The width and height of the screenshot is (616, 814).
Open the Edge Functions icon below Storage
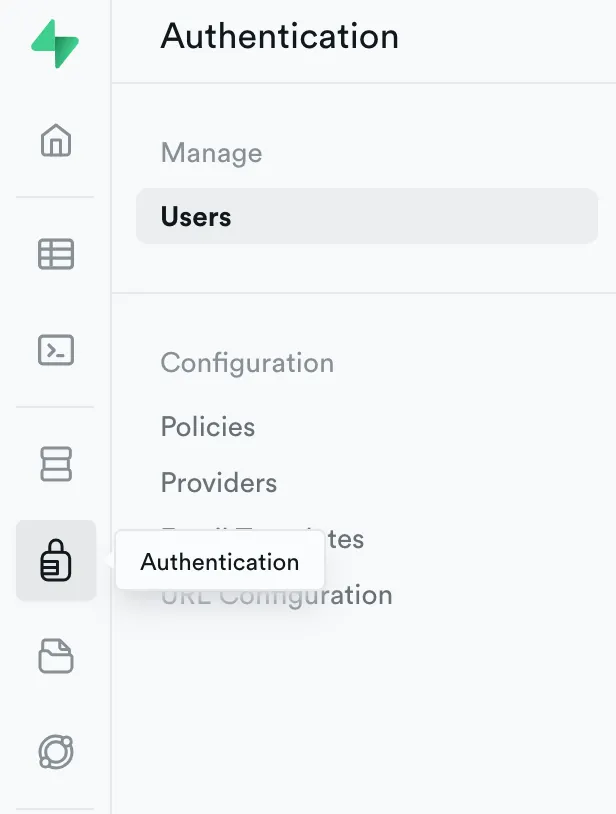[56, 751]
